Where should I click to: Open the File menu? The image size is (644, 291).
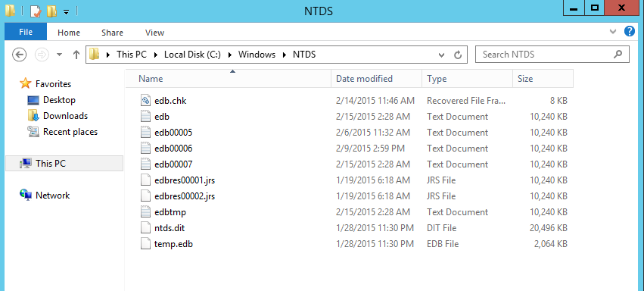pyautogui.click(x=26, y=32)
